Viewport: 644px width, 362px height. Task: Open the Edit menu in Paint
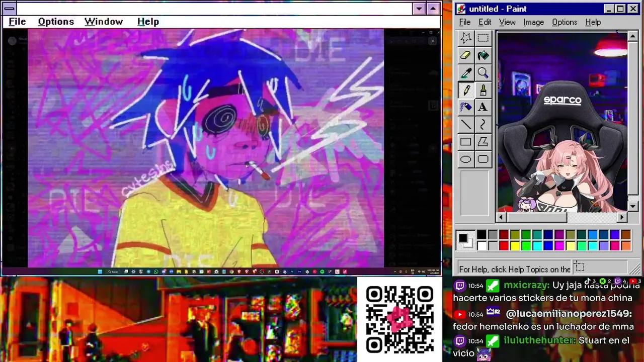point(485,22)
